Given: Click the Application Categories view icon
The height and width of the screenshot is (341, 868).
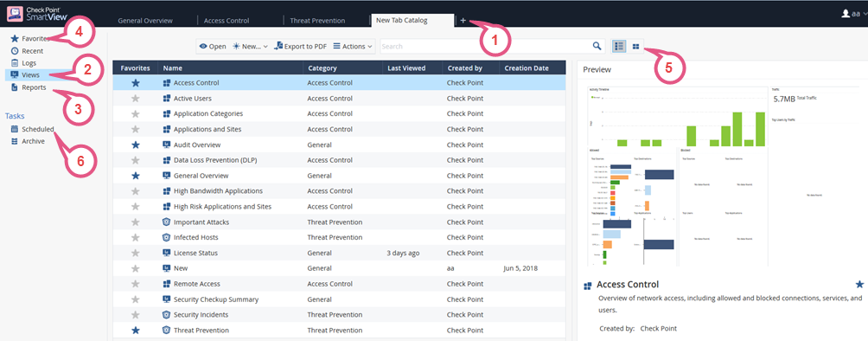Looking at the screenshot, I should click(x=167, y=113).
